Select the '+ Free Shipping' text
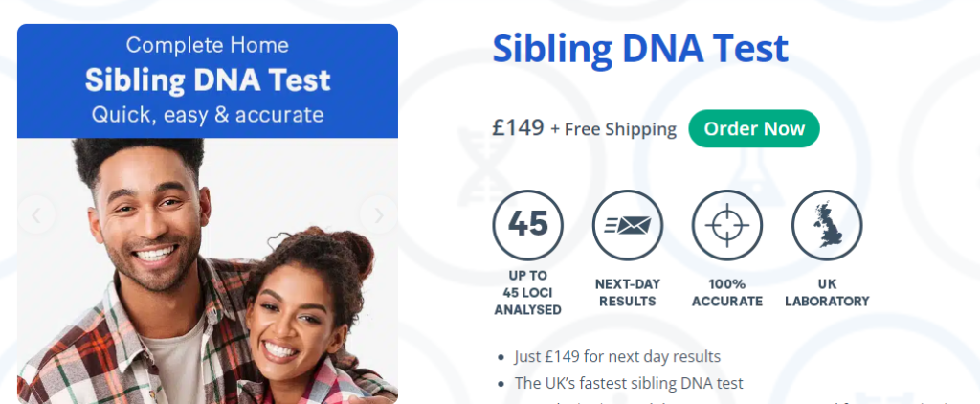 click(613, 129)
